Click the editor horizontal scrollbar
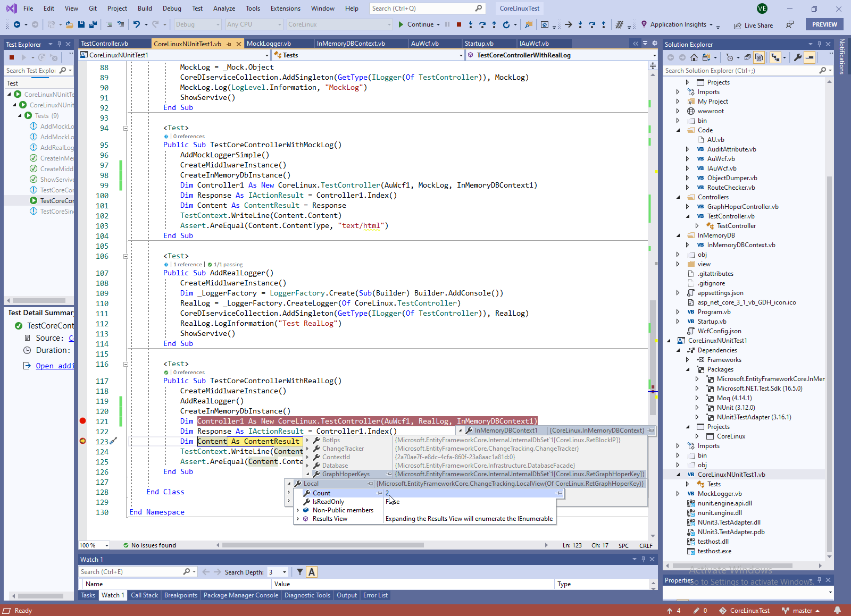The width and height of the screenshot is (851, 616). tap(322, 545)
